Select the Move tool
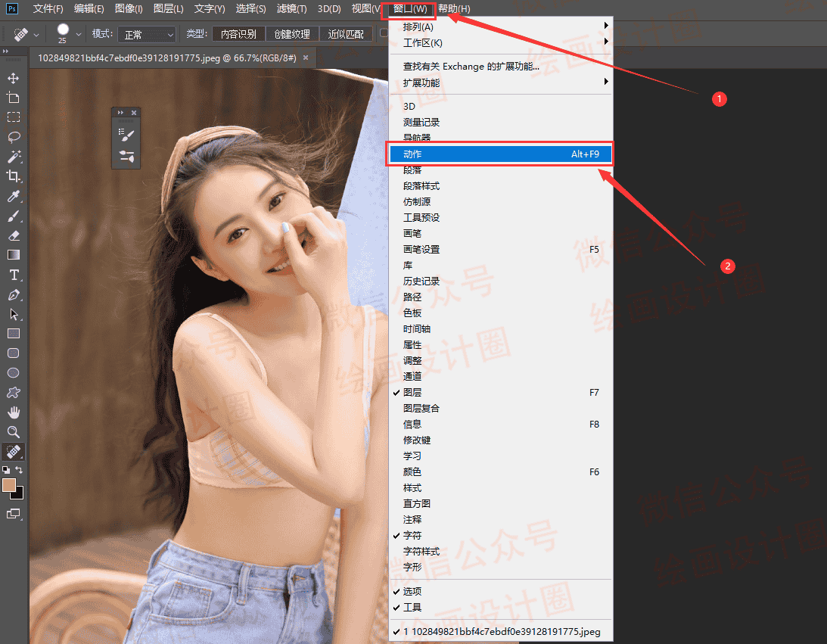The image size is (827, 644). 13,78
